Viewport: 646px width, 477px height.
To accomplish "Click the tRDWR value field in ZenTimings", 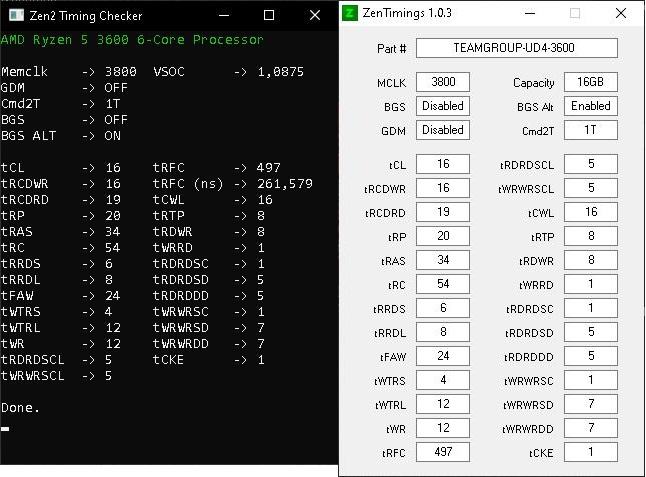I will (591, 260).
